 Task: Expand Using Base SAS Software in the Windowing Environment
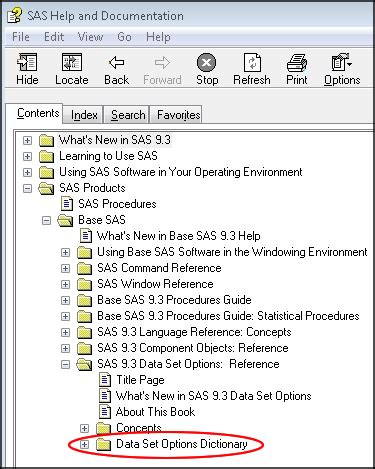click(65, 252)
